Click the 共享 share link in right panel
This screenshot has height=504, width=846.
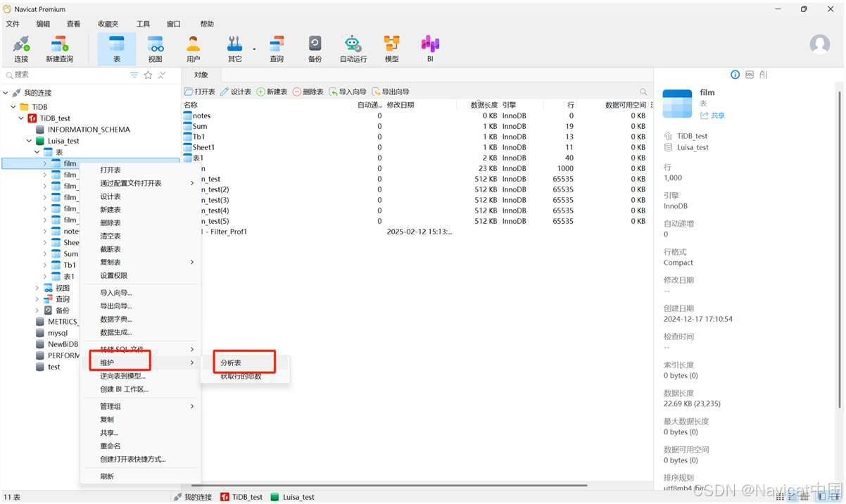712,115
